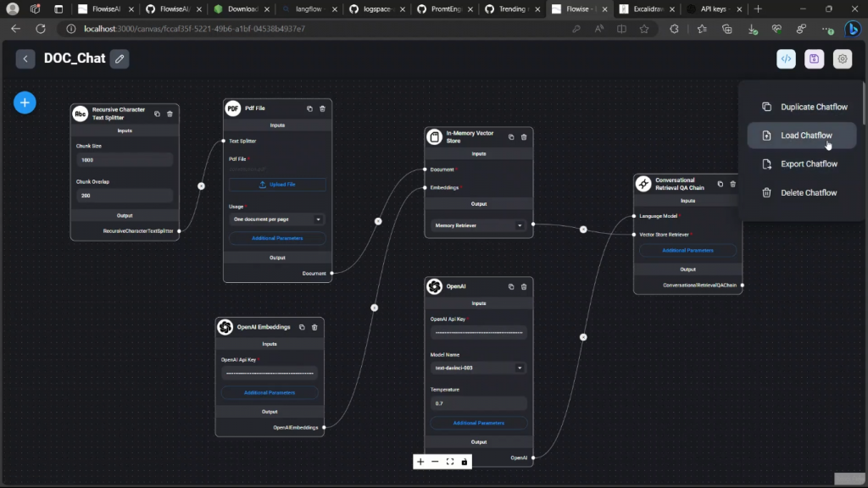
Task: Delete the Recursive Character Text Splitter node
Action: 170,114
